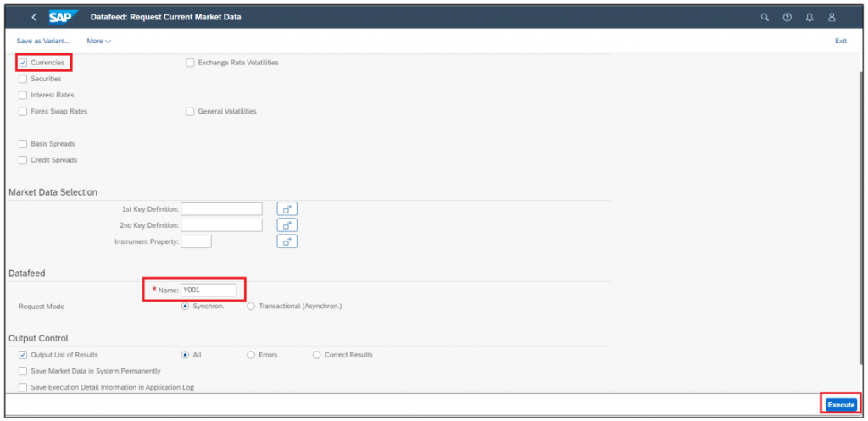The image size is (868, 421).
Task: Click the Market Data Selection heading
Action: [x=53, y=192]
